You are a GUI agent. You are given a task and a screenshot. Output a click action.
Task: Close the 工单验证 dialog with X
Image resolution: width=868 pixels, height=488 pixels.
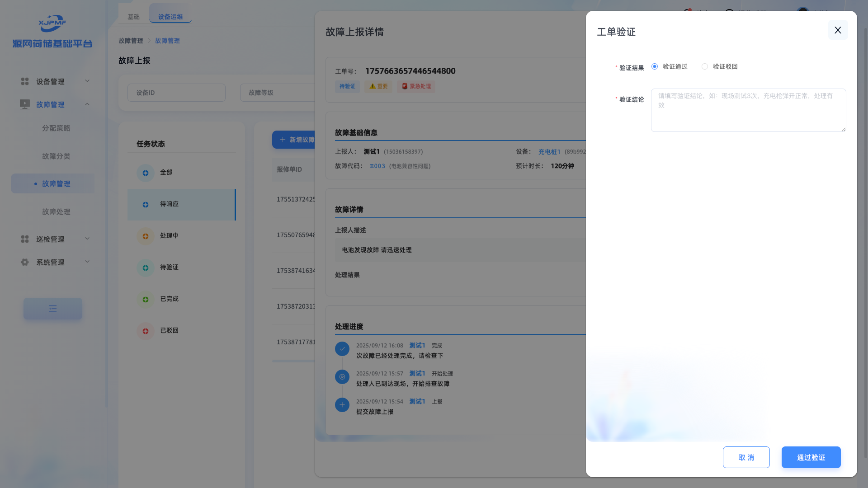(838, 30)
